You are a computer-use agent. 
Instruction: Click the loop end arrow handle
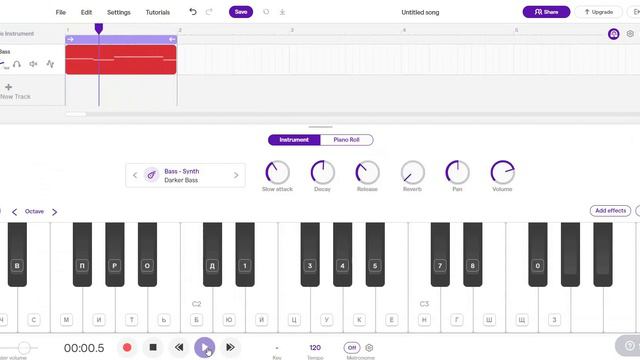coord(172,39)
